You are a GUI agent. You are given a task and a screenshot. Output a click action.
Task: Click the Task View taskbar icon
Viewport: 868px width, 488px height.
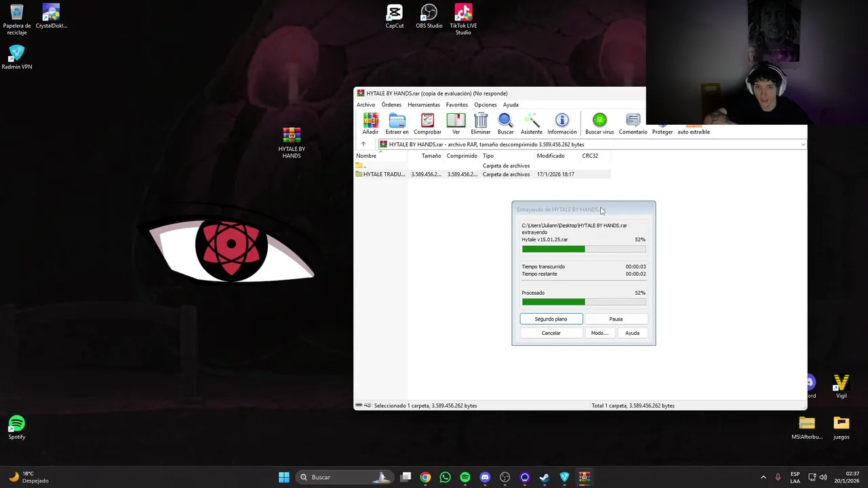click(406, 477)
